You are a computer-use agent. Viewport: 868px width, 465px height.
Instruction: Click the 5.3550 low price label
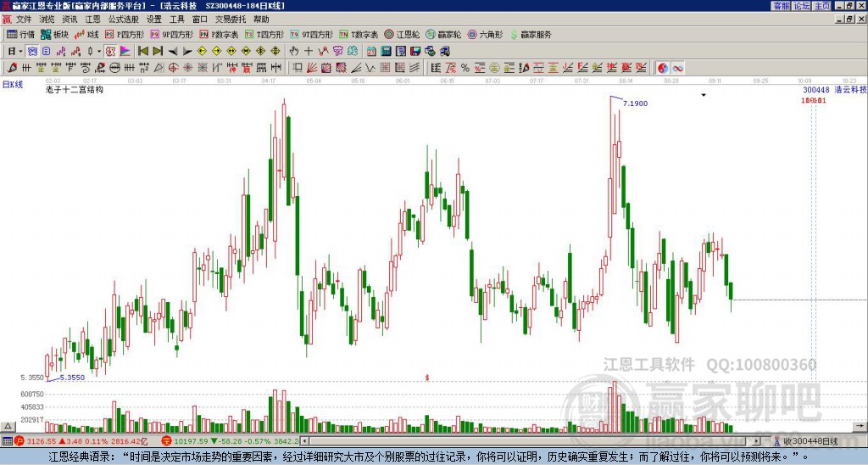(72, 378)
